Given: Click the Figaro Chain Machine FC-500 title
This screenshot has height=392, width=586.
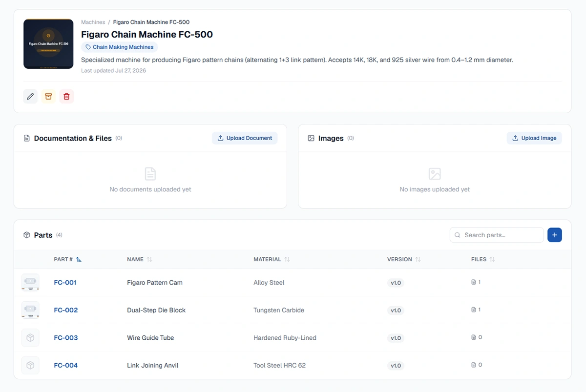Looking at the screenshot, I should pyautogui.click(x=147, y=34).
